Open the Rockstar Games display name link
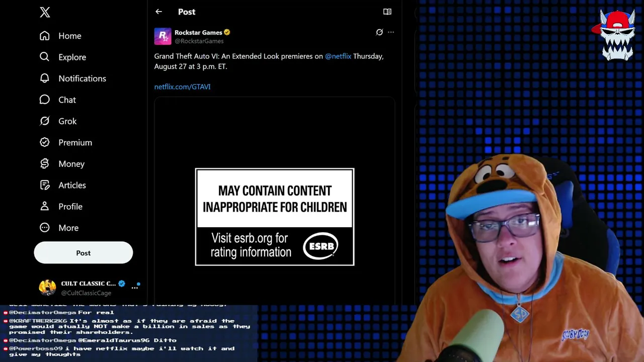 [x=198, y=32]
